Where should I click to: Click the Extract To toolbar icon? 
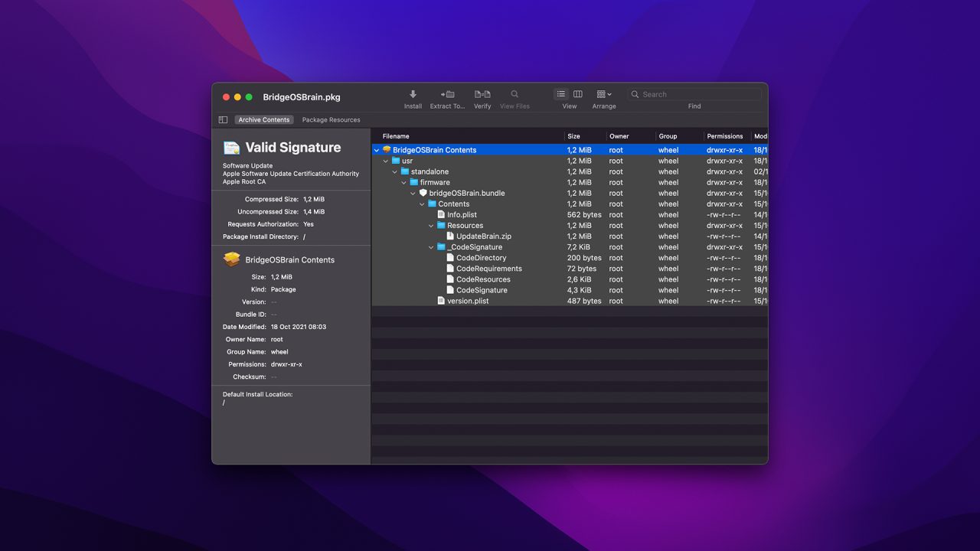pyautogui.click(x=447, y=94)
